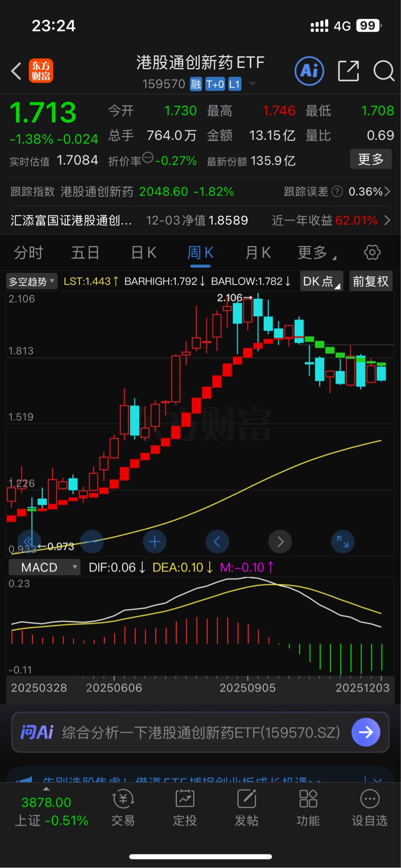Tap the 最新份额 135.9亿 value
The image size is (401, 868).
tap(251, 161)
